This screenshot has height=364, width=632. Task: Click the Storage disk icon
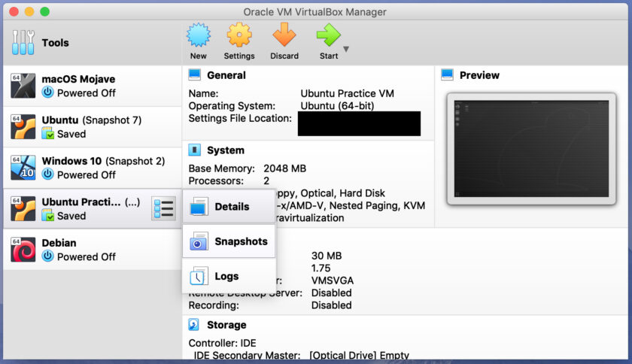click(x=194, y=325)
